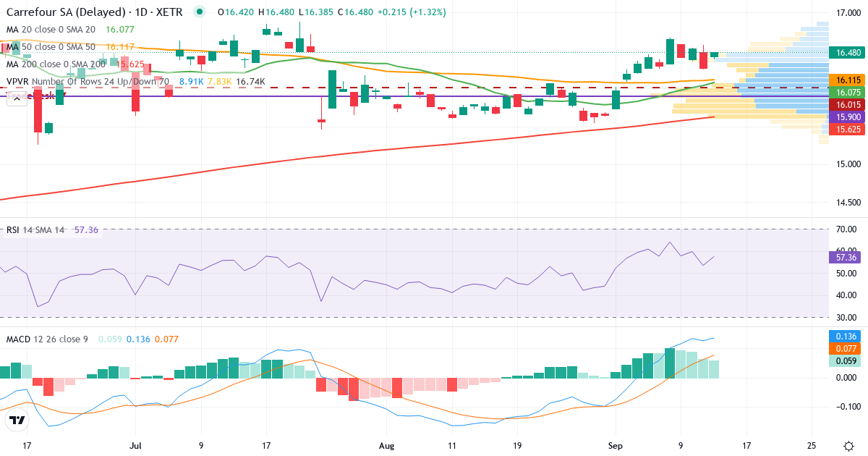This screenshot has width=868, height=456.
Task: Click the Carrefour SA (Delayed) symbol title
Action: click(94, 12)
